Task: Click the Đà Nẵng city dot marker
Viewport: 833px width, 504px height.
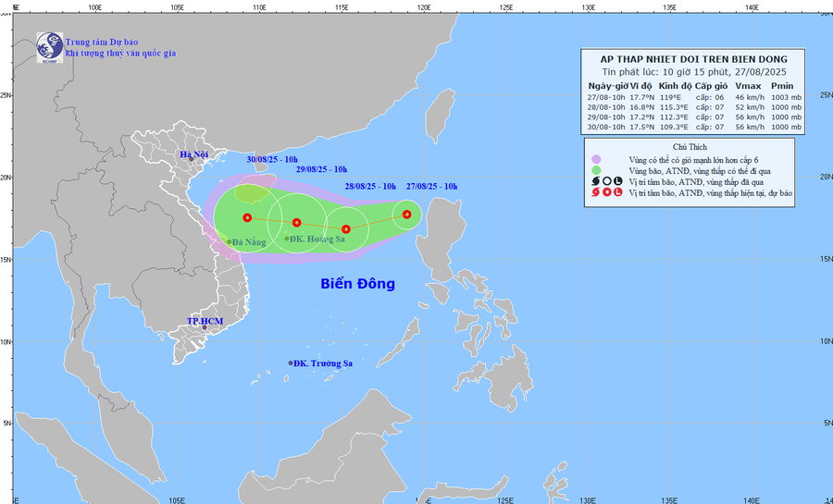Action: click(x=230, y=242)
